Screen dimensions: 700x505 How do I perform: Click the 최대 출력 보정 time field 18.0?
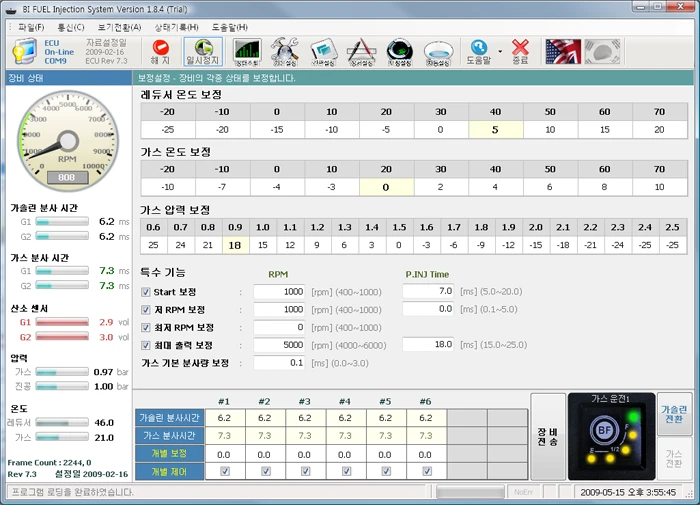428,345
